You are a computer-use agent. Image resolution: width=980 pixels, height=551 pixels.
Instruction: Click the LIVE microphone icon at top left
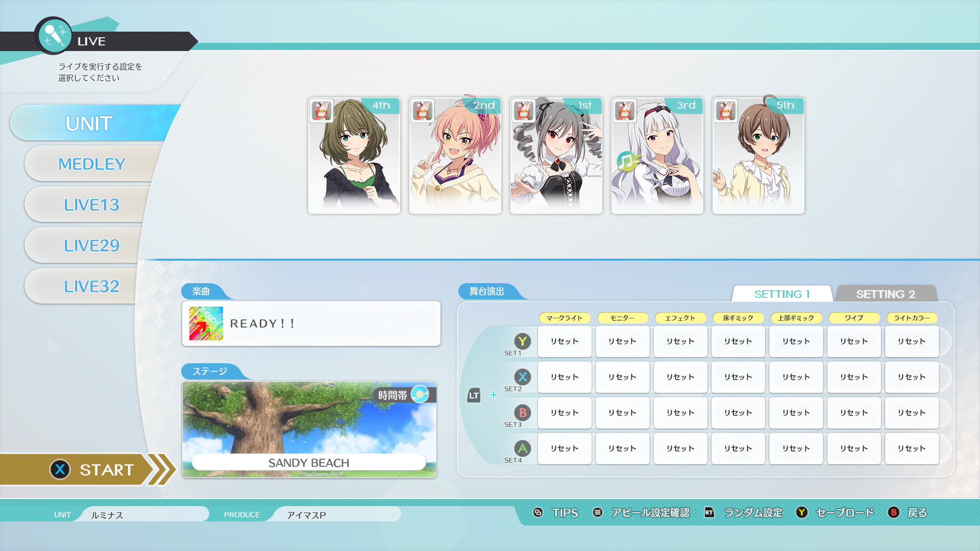(54, 36)
